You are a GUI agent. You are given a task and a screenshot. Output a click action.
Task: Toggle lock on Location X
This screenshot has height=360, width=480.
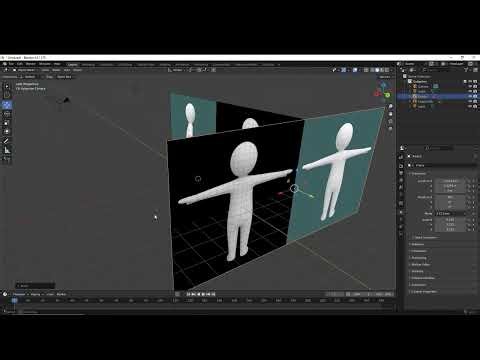click(x=469, y=181)
